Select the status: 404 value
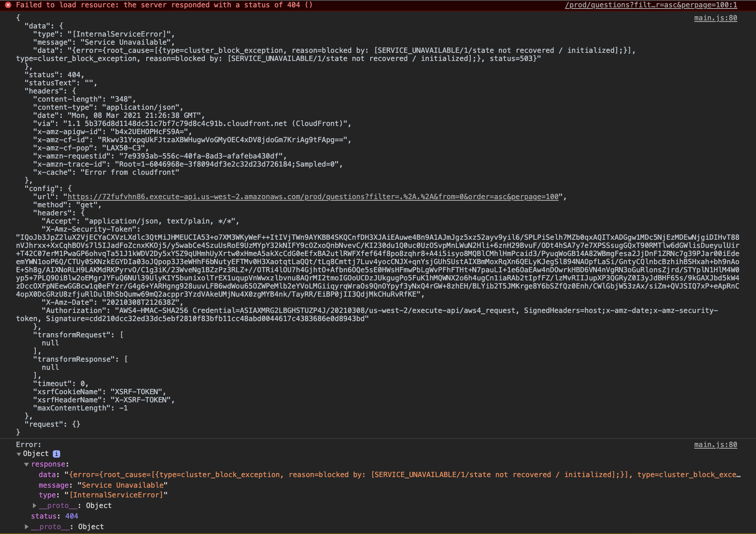 (71, 516)
